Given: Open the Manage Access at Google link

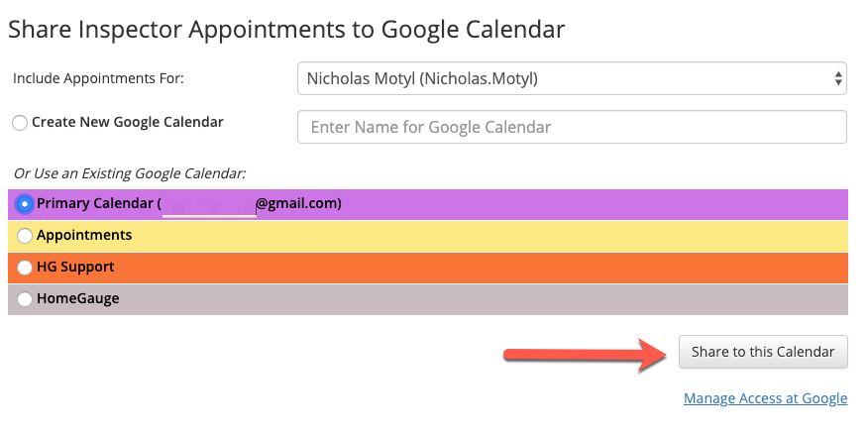Looking at the screenshot, I should click(765, 398).
